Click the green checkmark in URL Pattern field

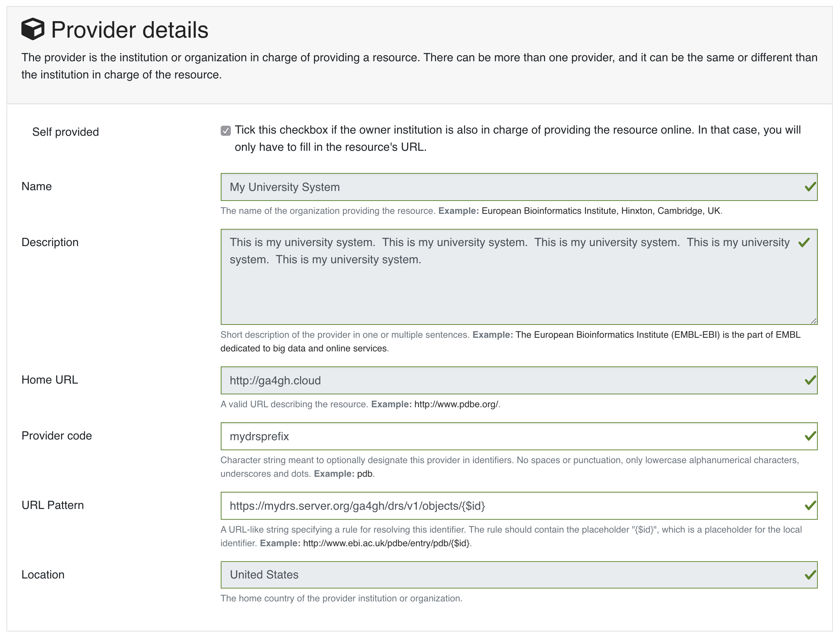tap(810, 505)
